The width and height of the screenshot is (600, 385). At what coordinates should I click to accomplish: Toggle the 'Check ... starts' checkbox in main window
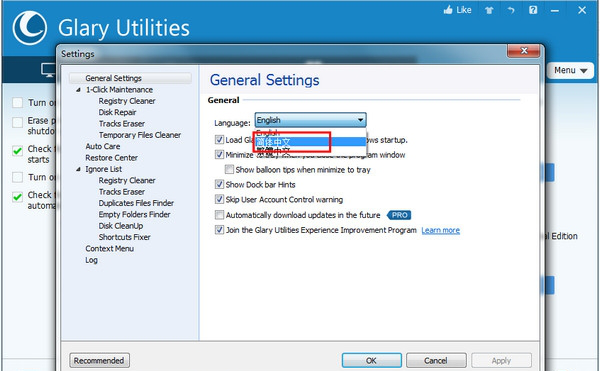[x=17, y=151]
